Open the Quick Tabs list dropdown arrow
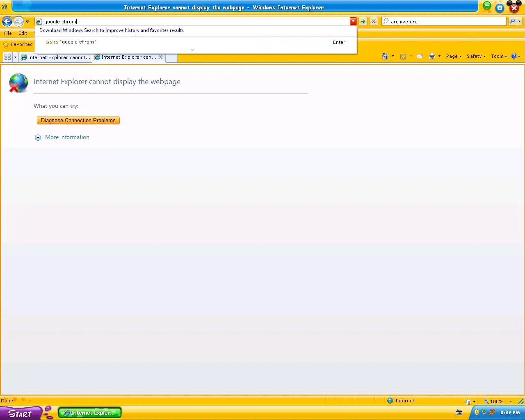The image size is (525, 420). (15, 57)
